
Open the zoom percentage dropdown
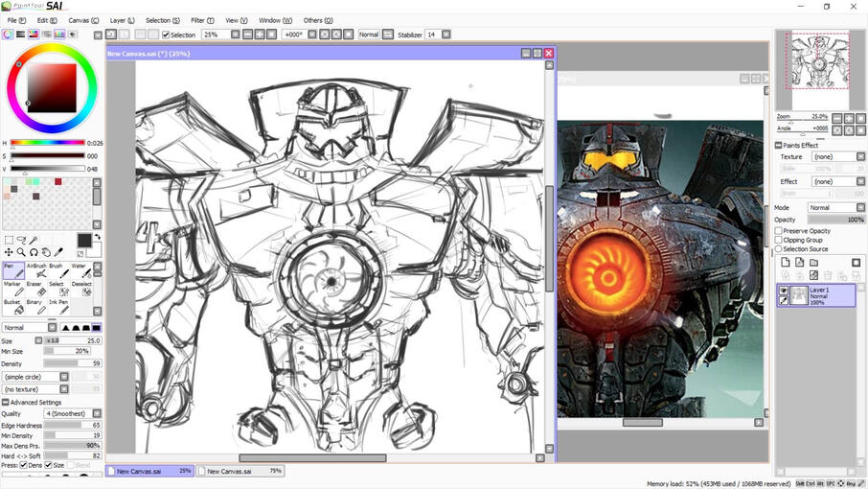[236, 35]
